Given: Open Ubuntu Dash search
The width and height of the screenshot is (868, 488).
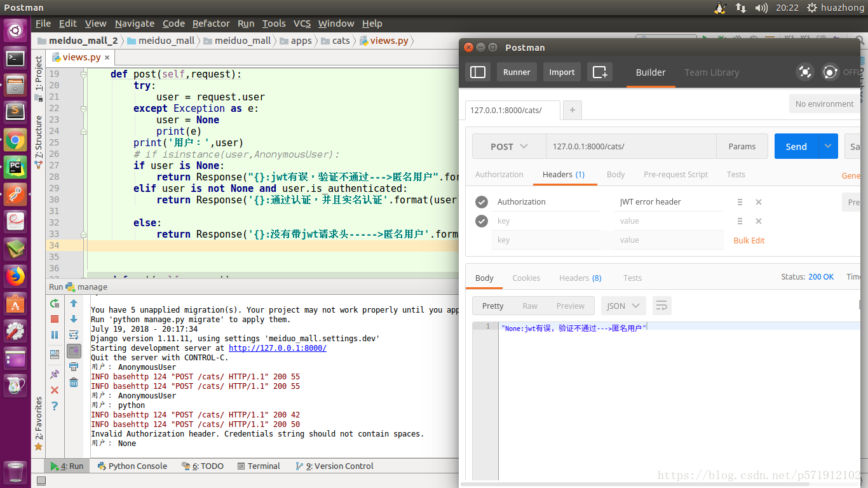Looking at the screenshot, I should tap(15, 30).
